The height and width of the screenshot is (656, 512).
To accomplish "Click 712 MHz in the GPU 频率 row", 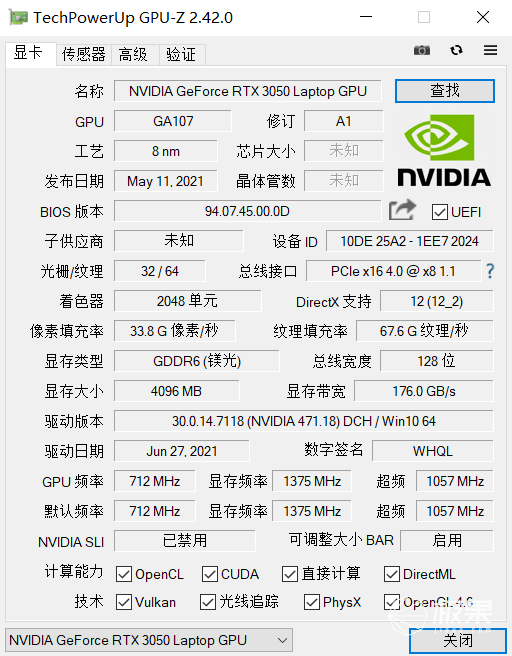I will (x=154, y=481).
